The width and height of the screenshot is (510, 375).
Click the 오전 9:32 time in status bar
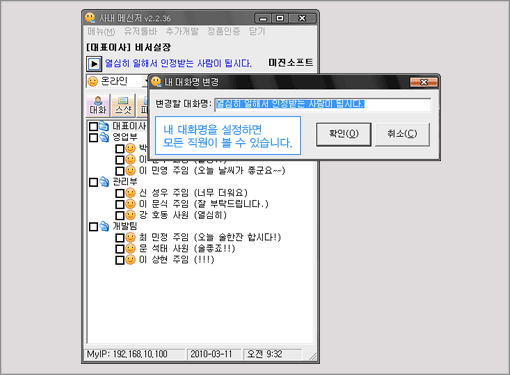coord(265,354)
